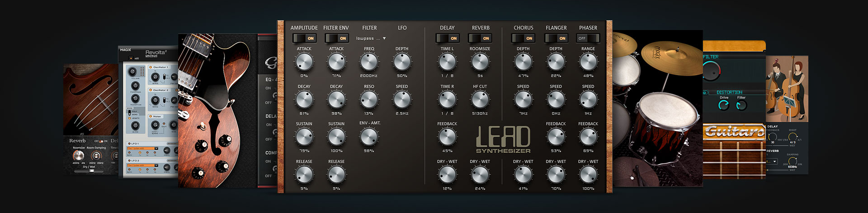This screenshot has height=213, width=868.
Task: Toggle Oscillator 1 power button in Revolta
Action: (151, 67)
